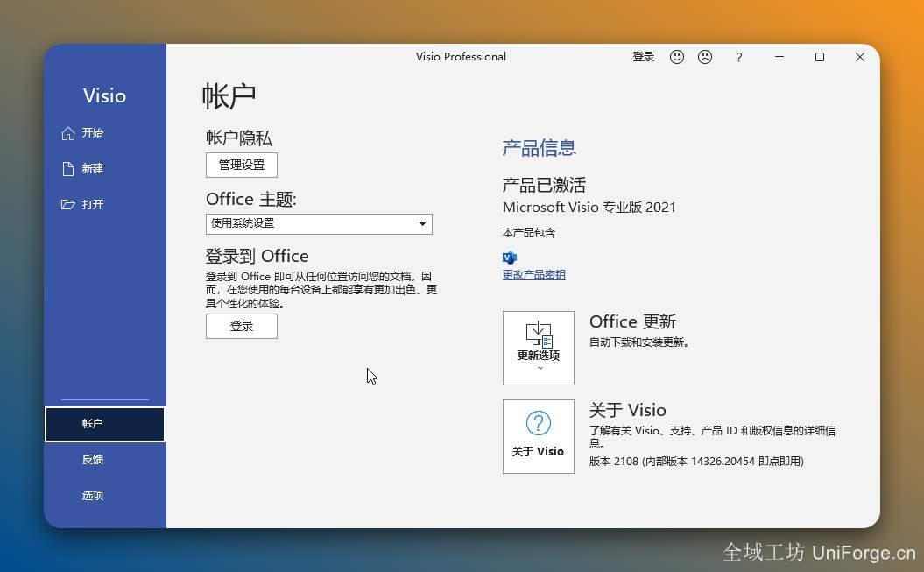Select the 帐户 sidebar item
This screenshot has height=572, width=924.
point(105,424)
